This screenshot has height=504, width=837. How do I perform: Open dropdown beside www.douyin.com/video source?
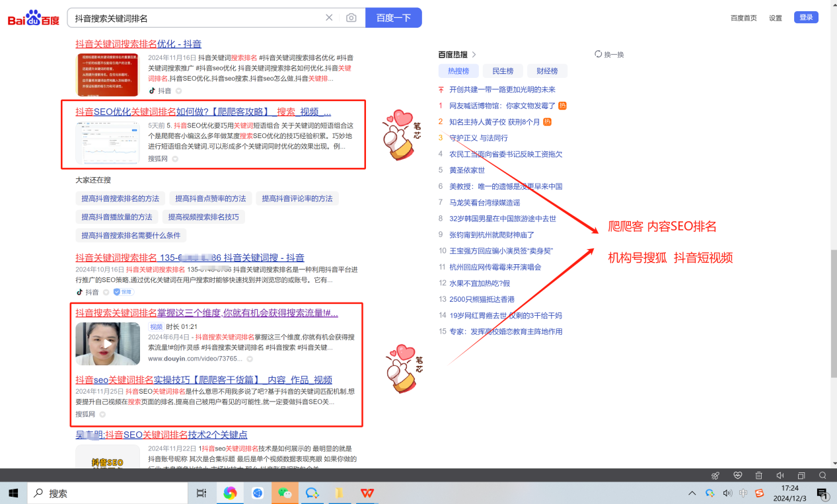coord(250,359)
